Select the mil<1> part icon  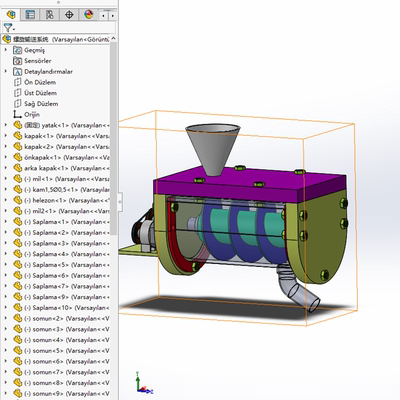[x=18, y=179]
